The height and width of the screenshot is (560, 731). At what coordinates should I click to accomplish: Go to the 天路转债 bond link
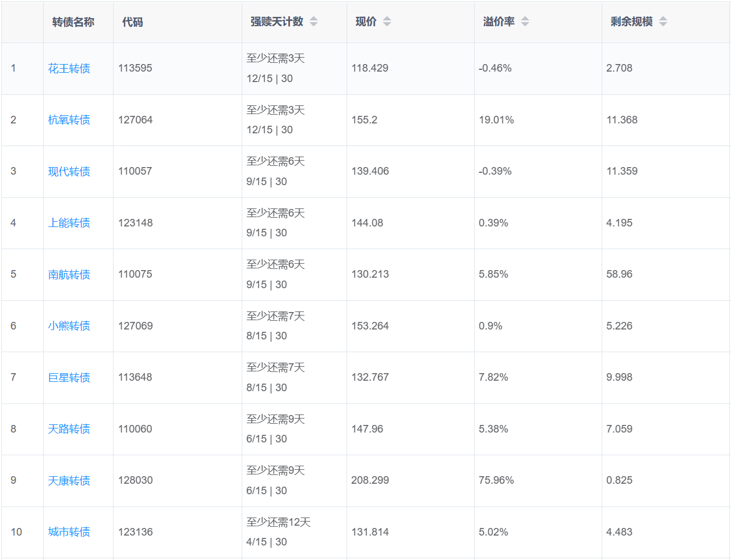69,429
